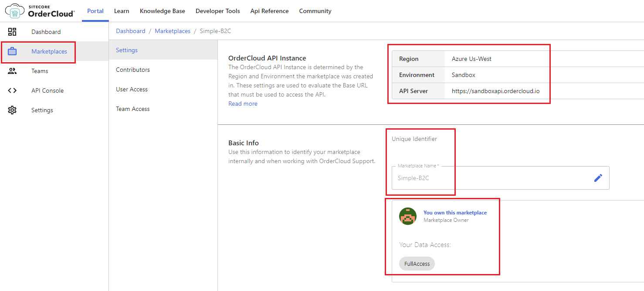Click the Dashboard breadcrumb link

tap(131, 31)
